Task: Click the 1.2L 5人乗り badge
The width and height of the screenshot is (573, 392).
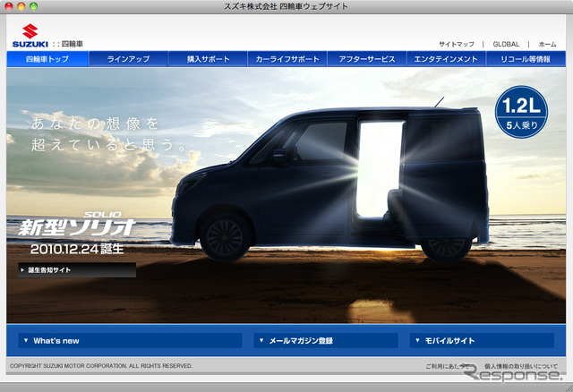Action: click(521, 112)
